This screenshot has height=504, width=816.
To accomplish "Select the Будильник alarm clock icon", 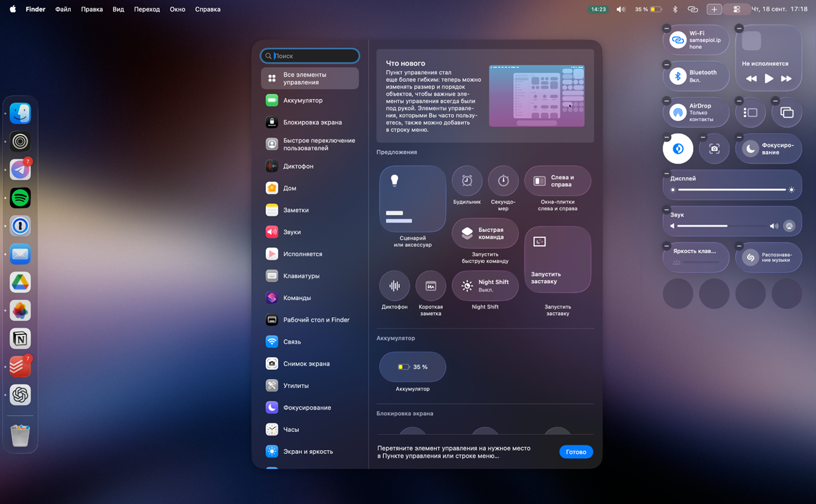I will 467,181.
